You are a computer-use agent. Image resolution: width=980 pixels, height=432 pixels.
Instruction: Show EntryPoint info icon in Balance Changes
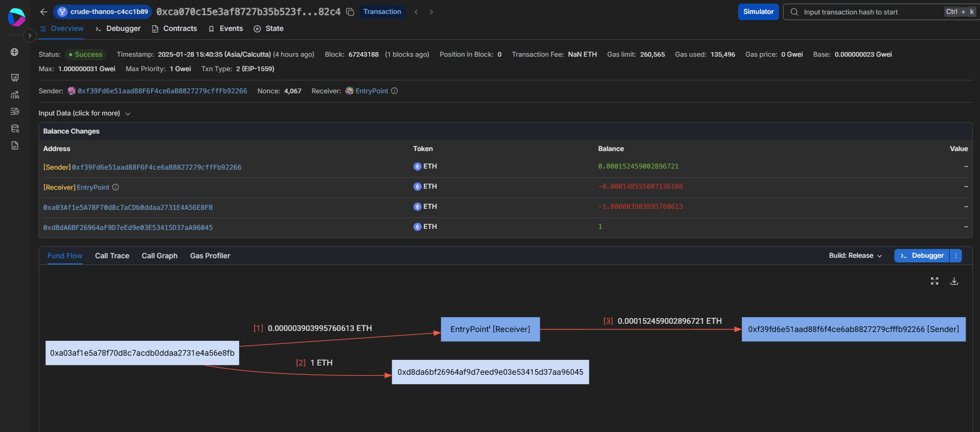click(x=115, y=187)
